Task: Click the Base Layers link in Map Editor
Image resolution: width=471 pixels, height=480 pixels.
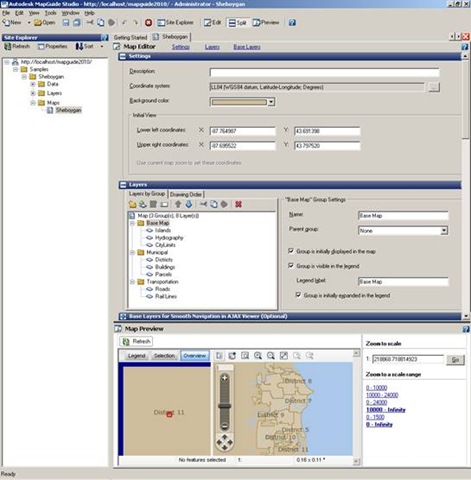Action: (x=247, y=47)
